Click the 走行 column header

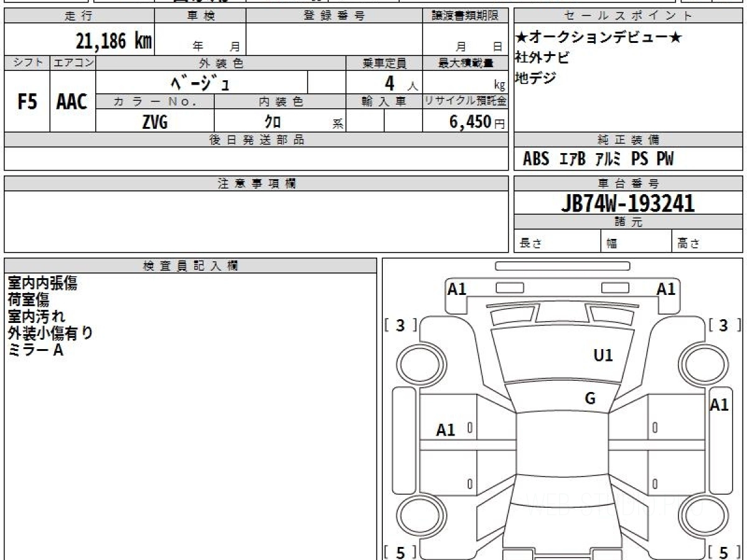[79, 16]
